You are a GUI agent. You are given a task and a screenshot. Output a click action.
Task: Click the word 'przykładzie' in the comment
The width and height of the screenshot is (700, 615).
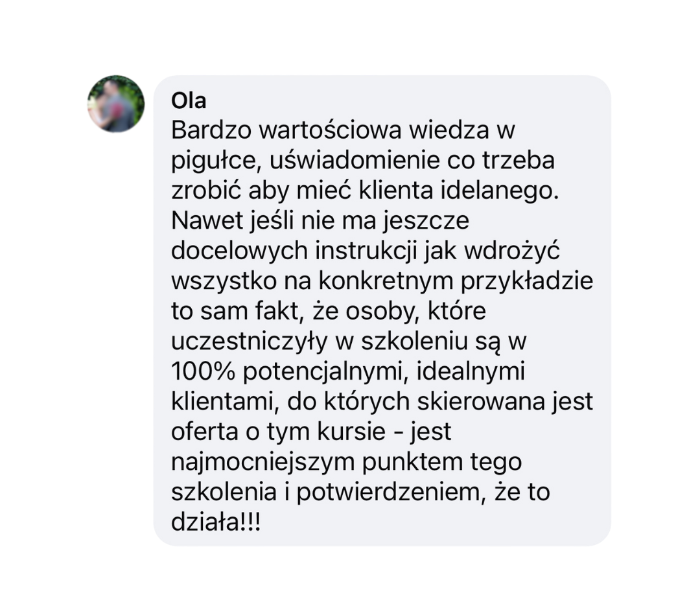click(527, 282)
